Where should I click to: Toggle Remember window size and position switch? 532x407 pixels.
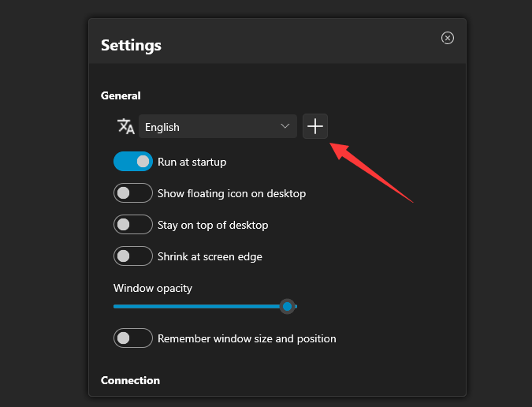tap(133, 338)
